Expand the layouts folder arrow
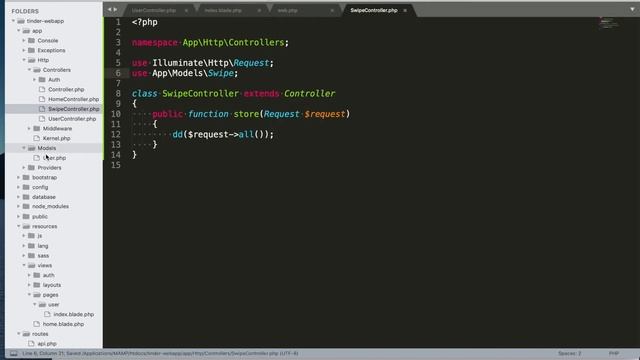The height and width of the screenshot is (360, 640). point(29,285)
